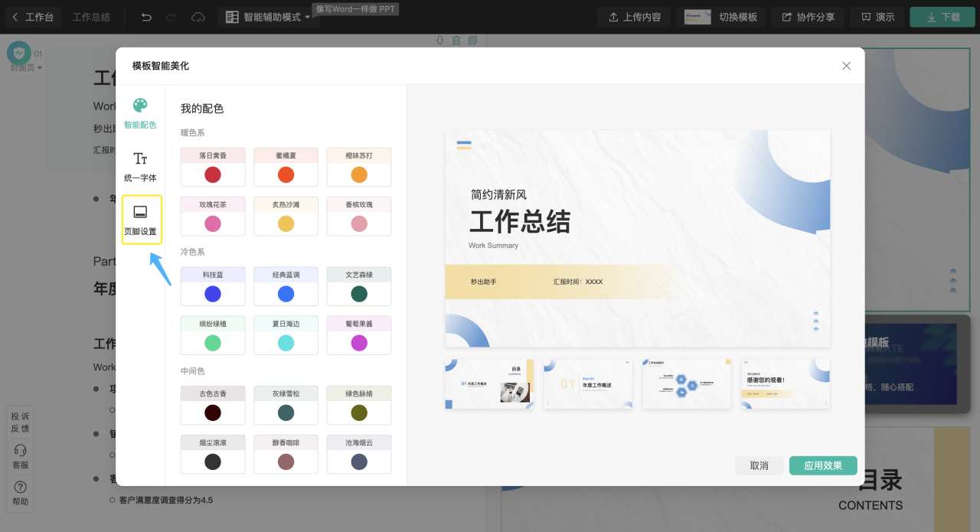
Task: Open the 智能辅助模式 dropdown
Action: (268, 17)
